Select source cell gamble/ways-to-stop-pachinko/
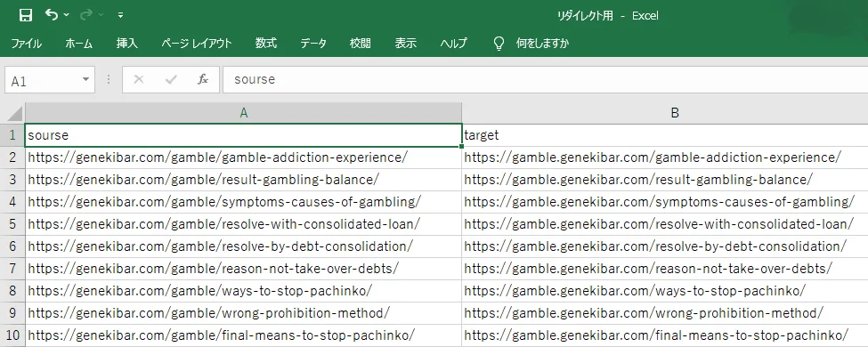 (x=243, y=291)
